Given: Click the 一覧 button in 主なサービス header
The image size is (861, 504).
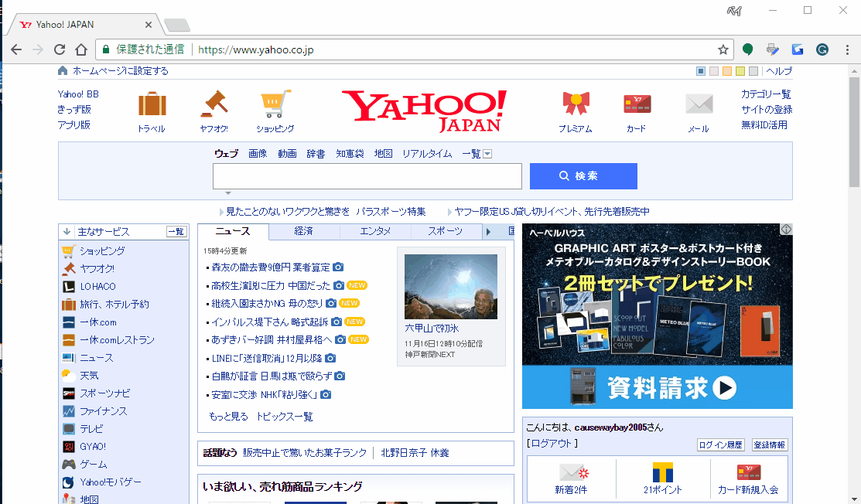Looking at the screenshot, I should coord(176,231).
